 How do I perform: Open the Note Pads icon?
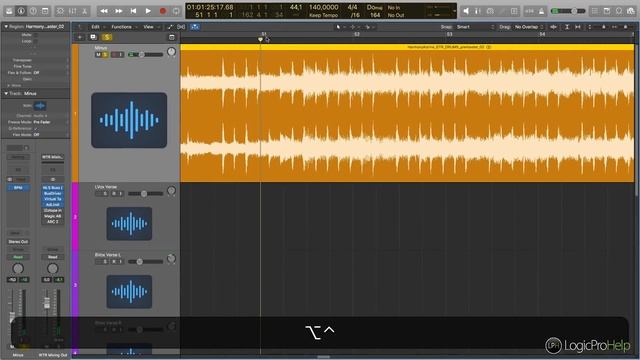(x=607, y=11)
